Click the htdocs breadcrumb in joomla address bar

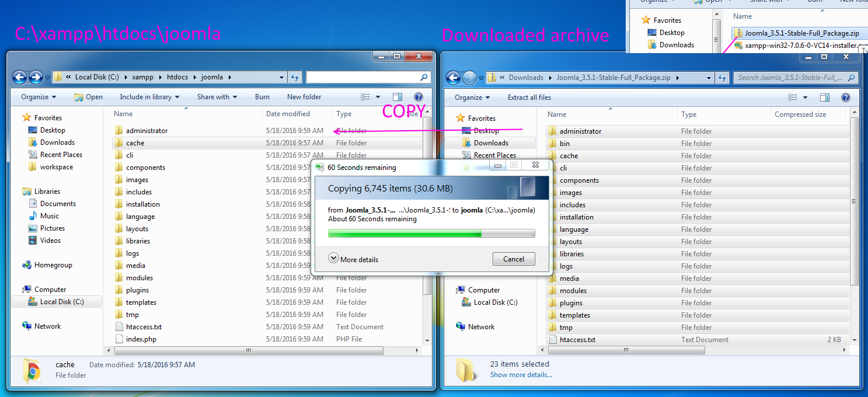(177, 77)
